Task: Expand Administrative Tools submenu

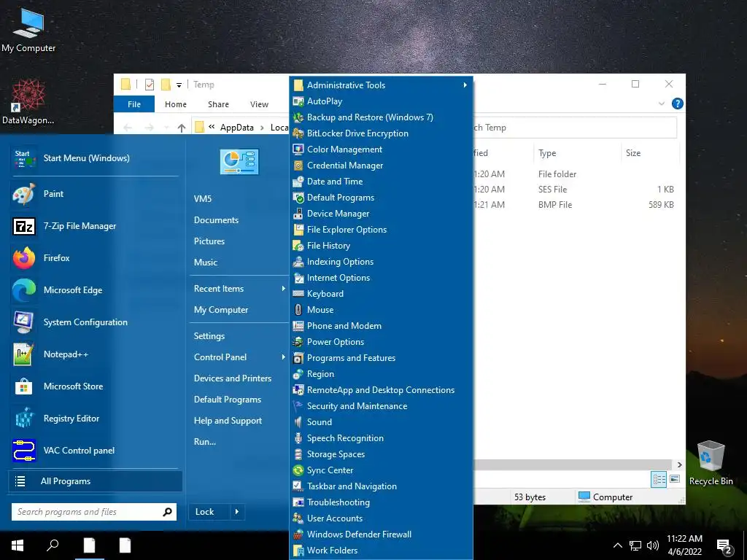Action: tap(381, 85)
